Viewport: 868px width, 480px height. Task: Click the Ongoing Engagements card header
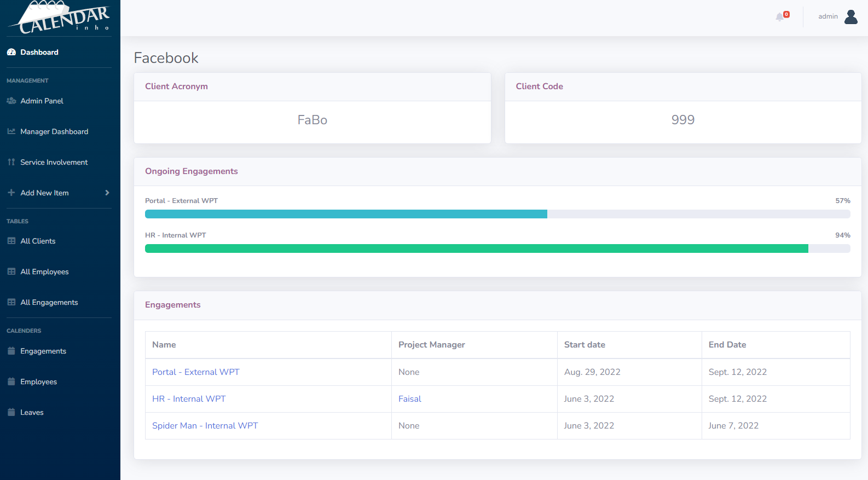click(x=497, y=172)
